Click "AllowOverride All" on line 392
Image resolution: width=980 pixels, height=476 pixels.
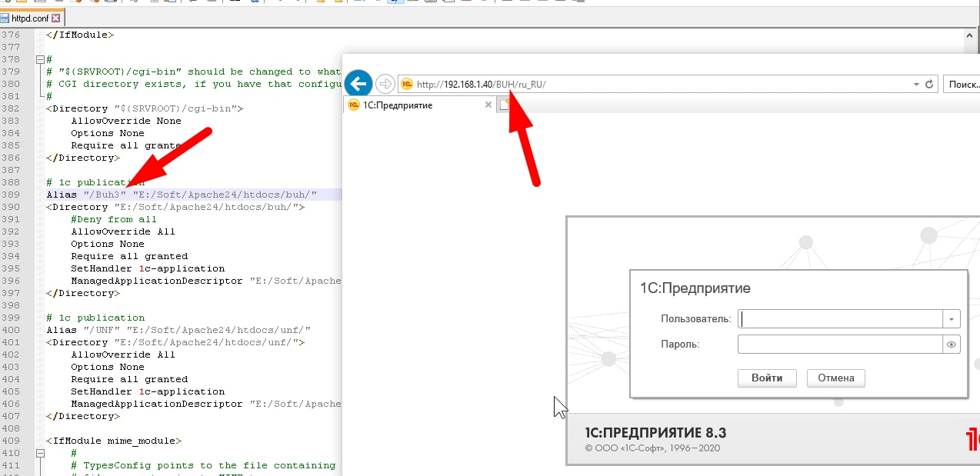click(123, 231)
